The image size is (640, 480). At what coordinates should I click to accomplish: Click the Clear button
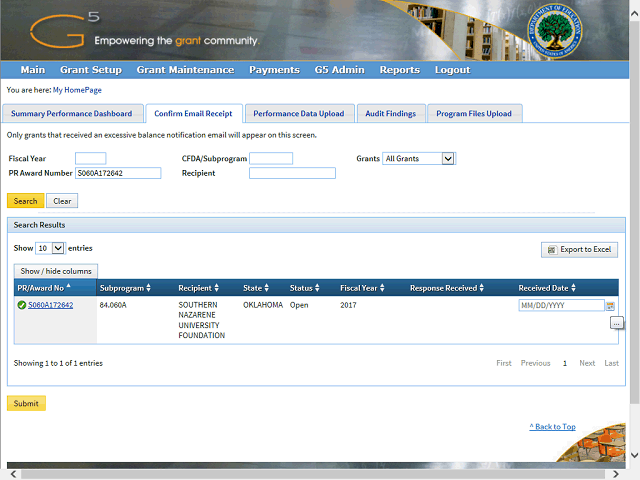[62, 201]
